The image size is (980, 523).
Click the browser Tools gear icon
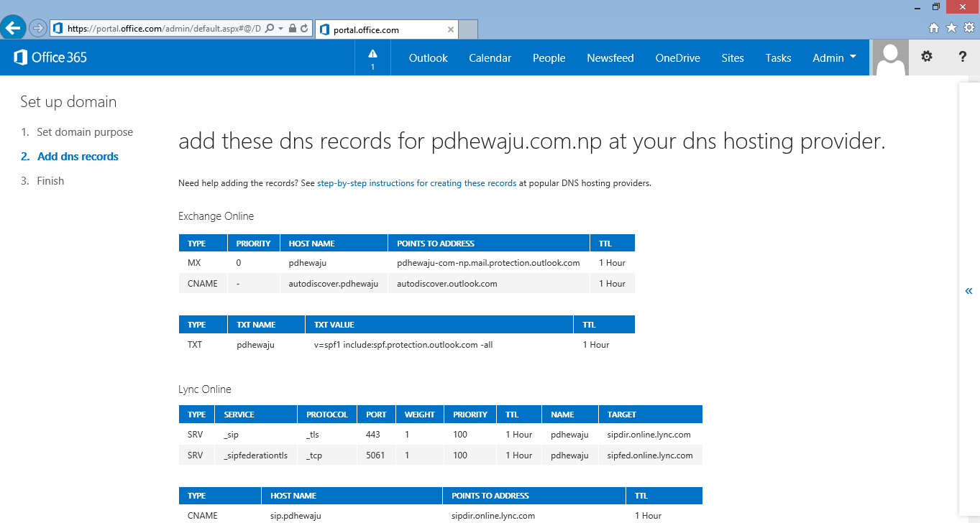969,28
